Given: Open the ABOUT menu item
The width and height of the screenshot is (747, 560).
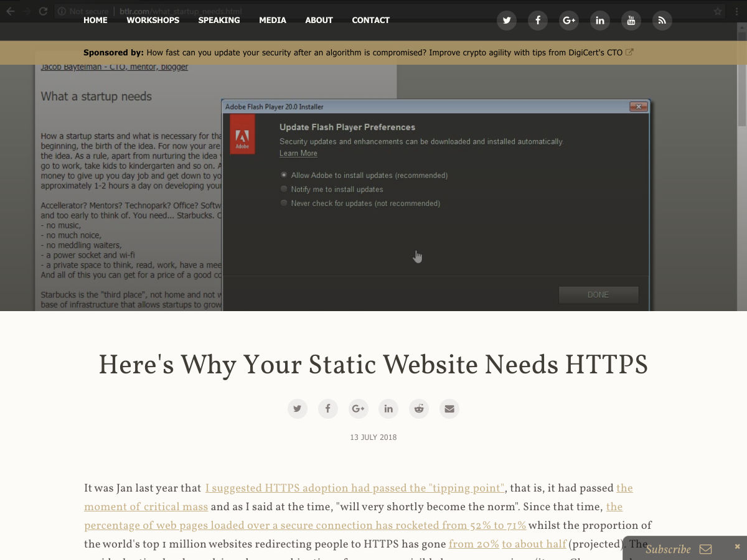Looking at the screenshot, I should [319, 20].
